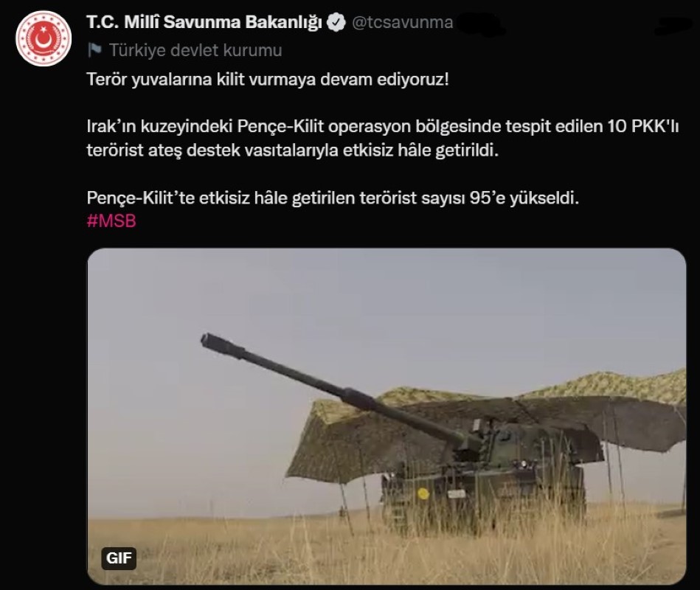700x590 pixels.
Task: Click the redacted mark at top right corner
Action: (x=673, y=26)
